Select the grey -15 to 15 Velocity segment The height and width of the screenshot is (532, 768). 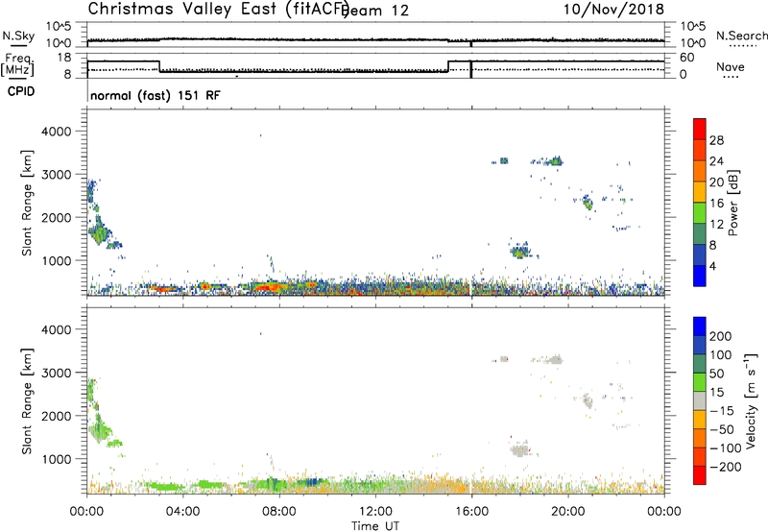(x=700, y=401)
